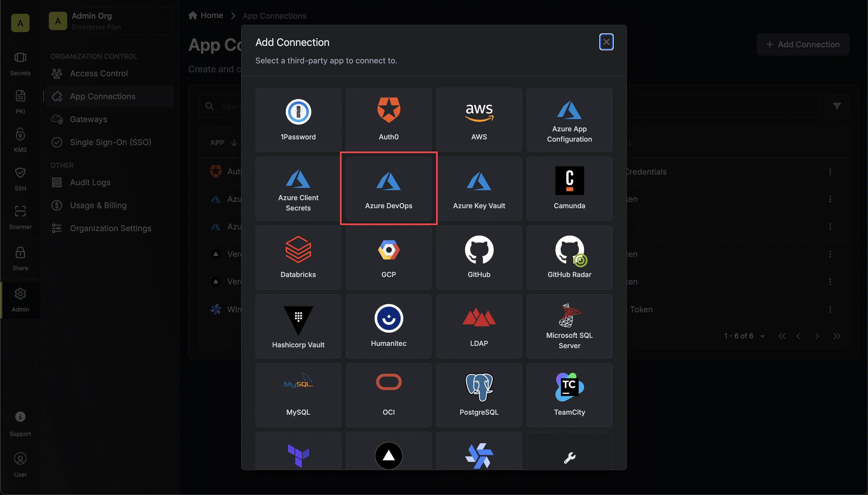Choose the purple Terraform logo card
This screenshot has height=495, width=868.
[298, 451]
